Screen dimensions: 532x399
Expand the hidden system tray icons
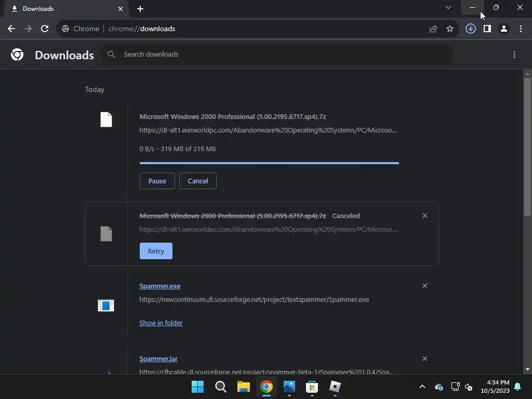[422, 387]
